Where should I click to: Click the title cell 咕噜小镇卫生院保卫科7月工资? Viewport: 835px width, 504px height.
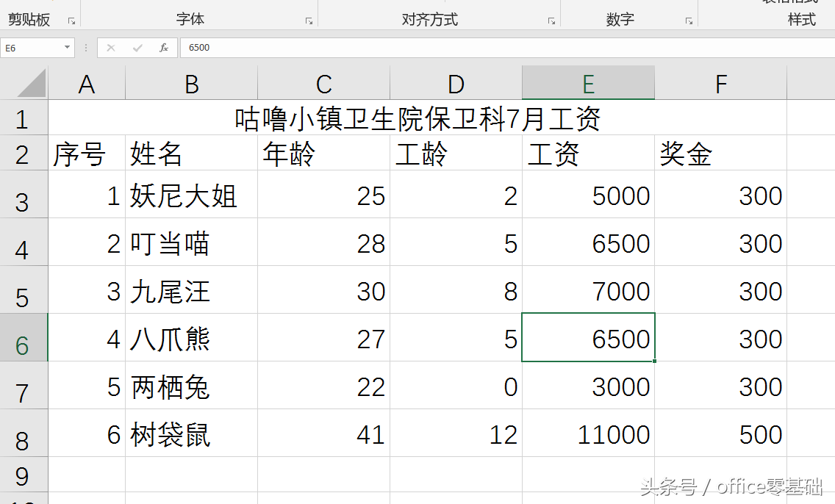[417, 118]
